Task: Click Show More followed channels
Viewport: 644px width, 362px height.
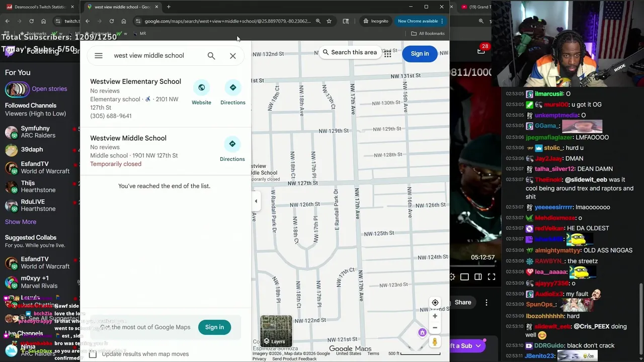Action: [21, 222]
